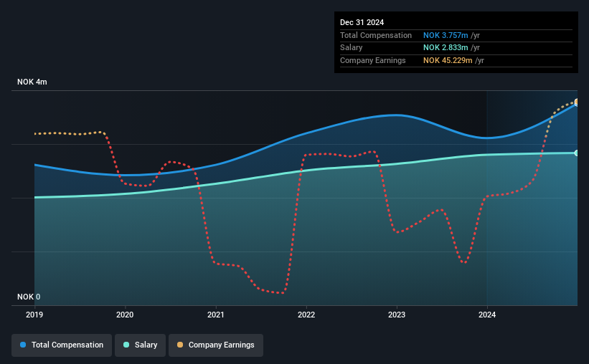Click the Salary line endpoint marker
This screenshot has width=589, height=364.
[x=576, y=153]
